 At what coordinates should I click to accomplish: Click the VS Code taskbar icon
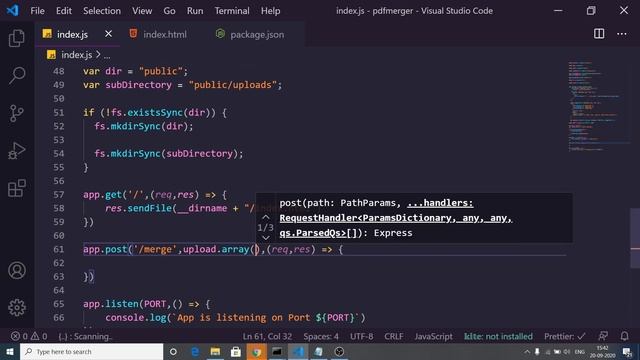(298, 351)
